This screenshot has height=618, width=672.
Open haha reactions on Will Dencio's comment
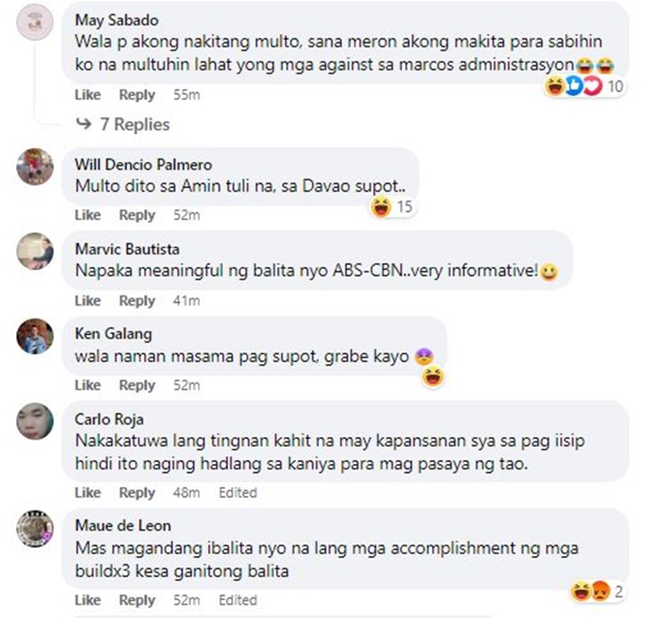click(x=392, y=207)
